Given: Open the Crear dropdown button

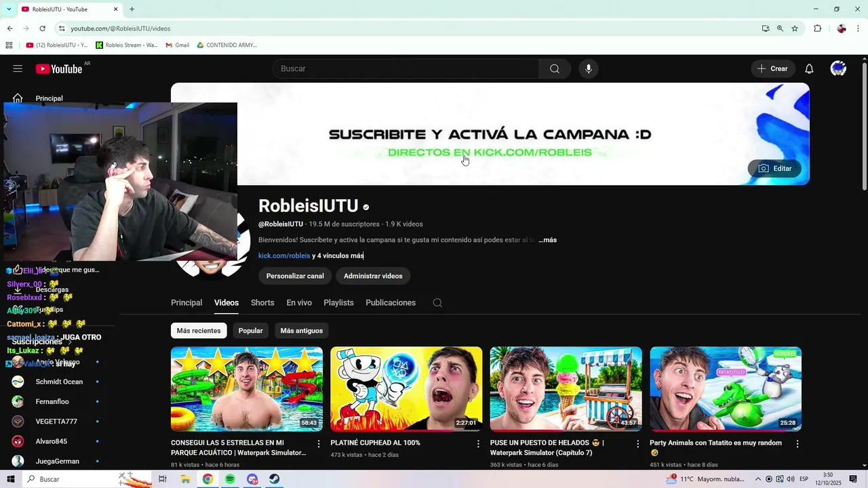Looking at the screenshot, I should coord(772,68).
